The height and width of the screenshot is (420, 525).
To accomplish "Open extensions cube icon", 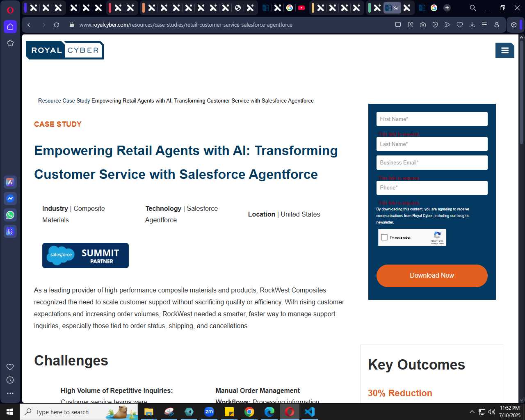I will tap(514, 25).
